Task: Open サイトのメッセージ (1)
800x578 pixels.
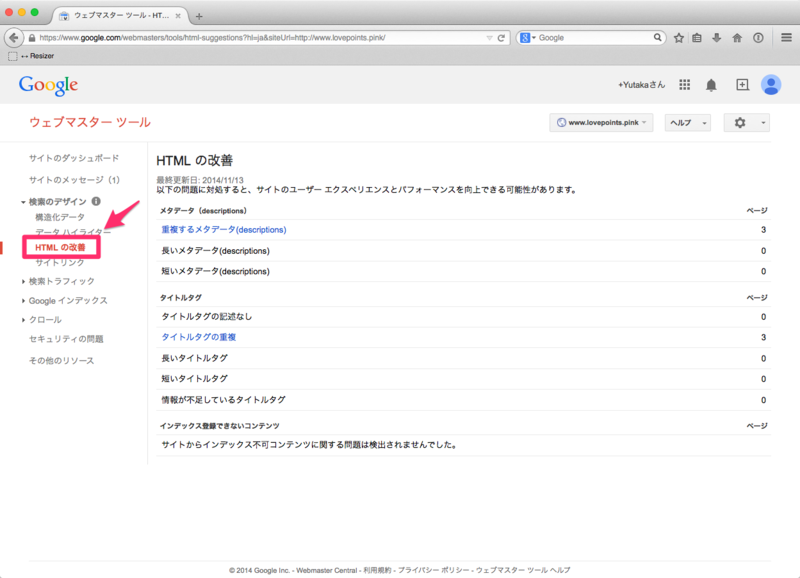Action: click(x=74, y=180)
